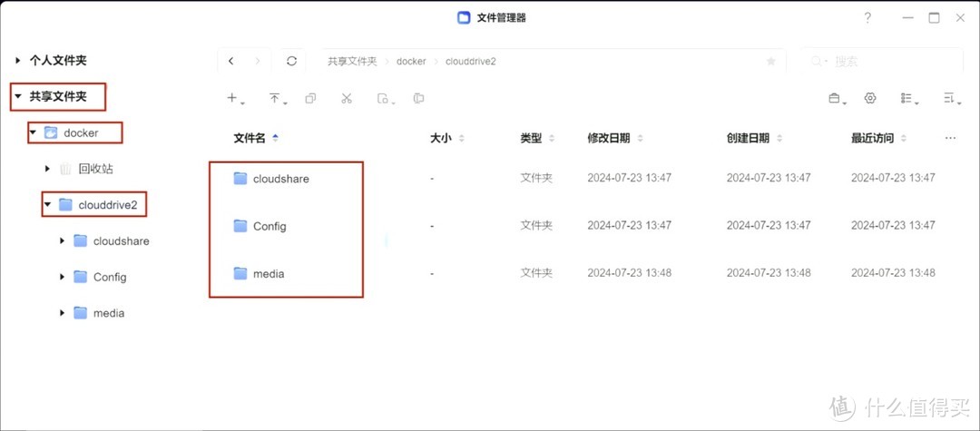Collapse the 共享文件夹 tree node
The image size is (980, 431).
[18, 97]
